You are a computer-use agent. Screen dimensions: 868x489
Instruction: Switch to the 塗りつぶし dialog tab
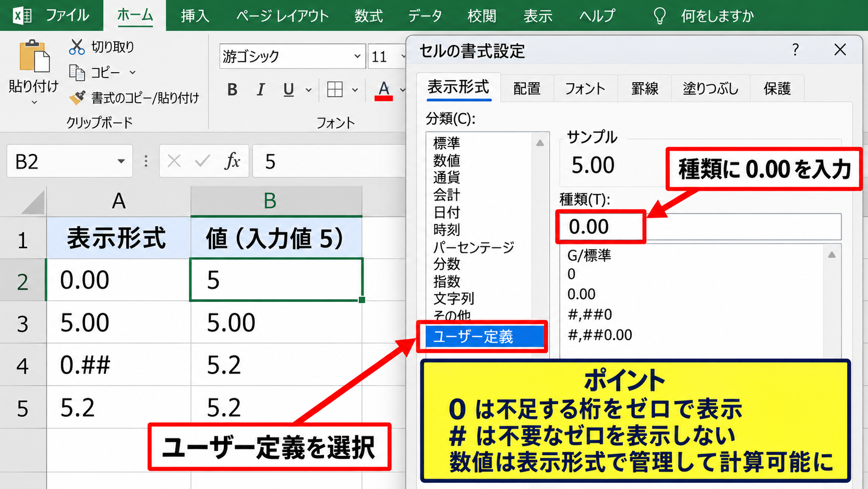tap(710, 88)
